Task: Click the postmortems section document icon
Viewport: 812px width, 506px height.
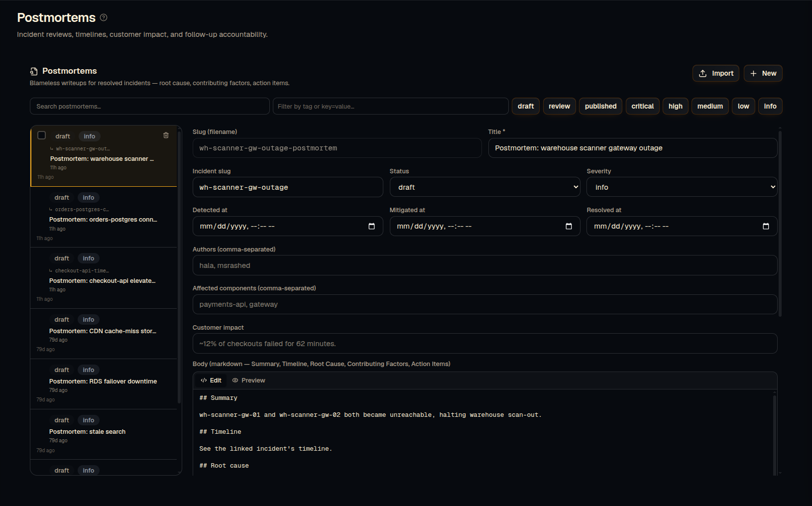Action: 34,71
